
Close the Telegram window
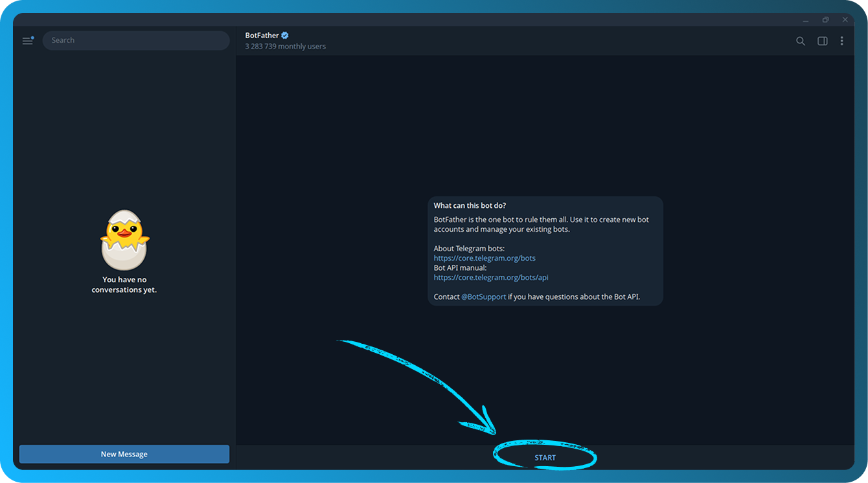845,20
